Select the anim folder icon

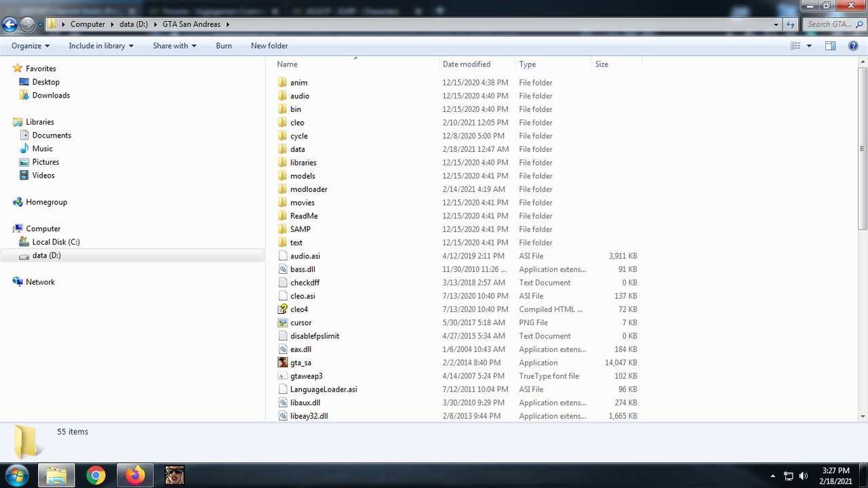point(283,83)
